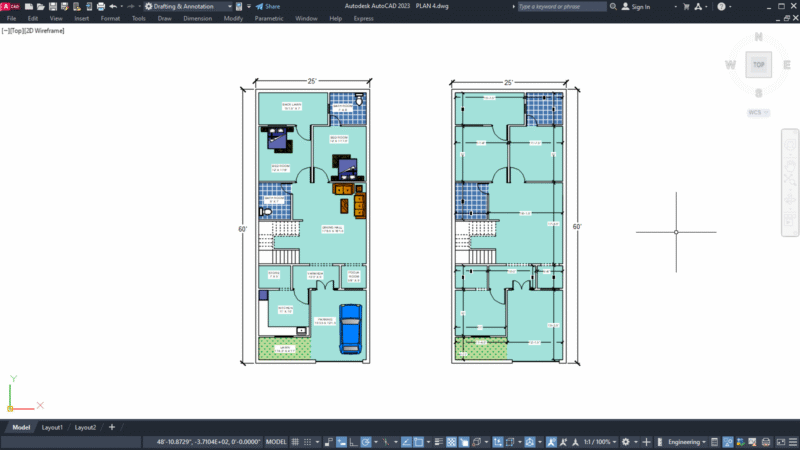800x450 pixels.
Task: Toggle dynamic input in status bar
Action: 341,442
